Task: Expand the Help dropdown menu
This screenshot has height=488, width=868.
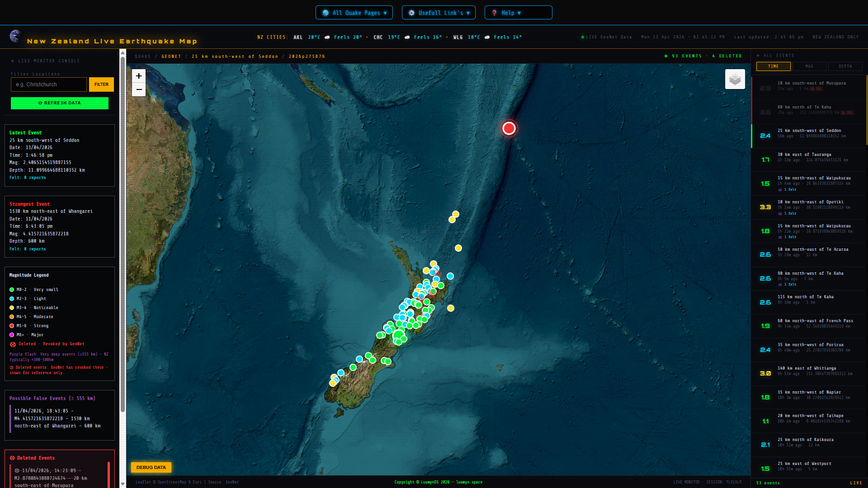Action: (518, 13)
